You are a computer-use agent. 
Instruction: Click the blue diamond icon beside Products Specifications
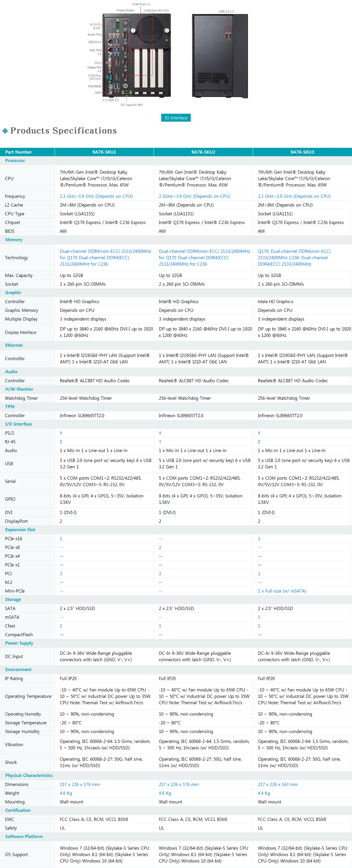5,131
